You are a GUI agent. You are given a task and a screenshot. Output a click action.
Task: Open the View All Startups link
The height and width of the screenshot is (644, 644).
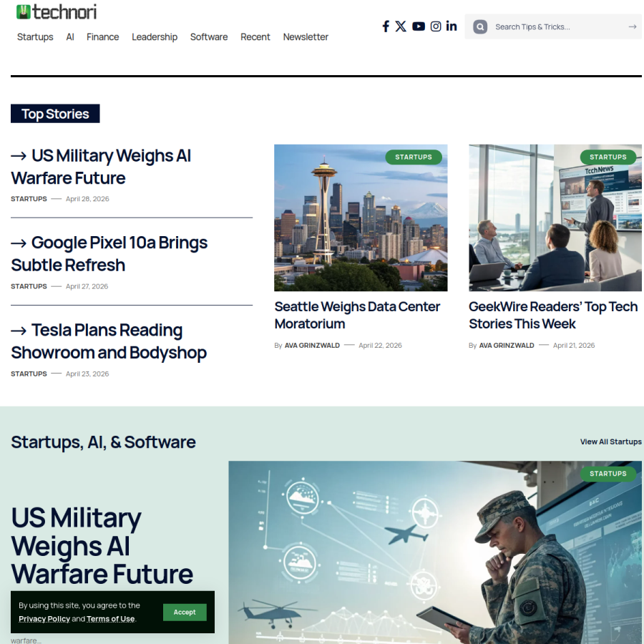point(611,441)
